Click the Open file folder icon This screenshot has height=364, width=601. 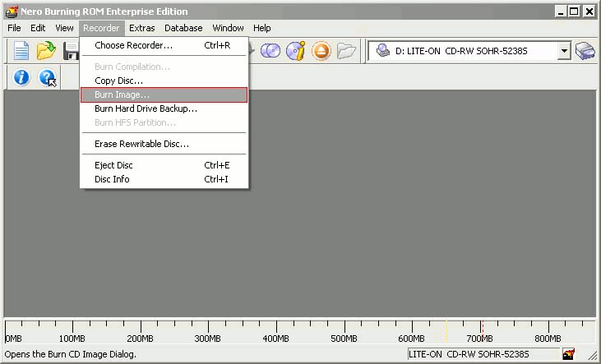click(x=46, y=51)
